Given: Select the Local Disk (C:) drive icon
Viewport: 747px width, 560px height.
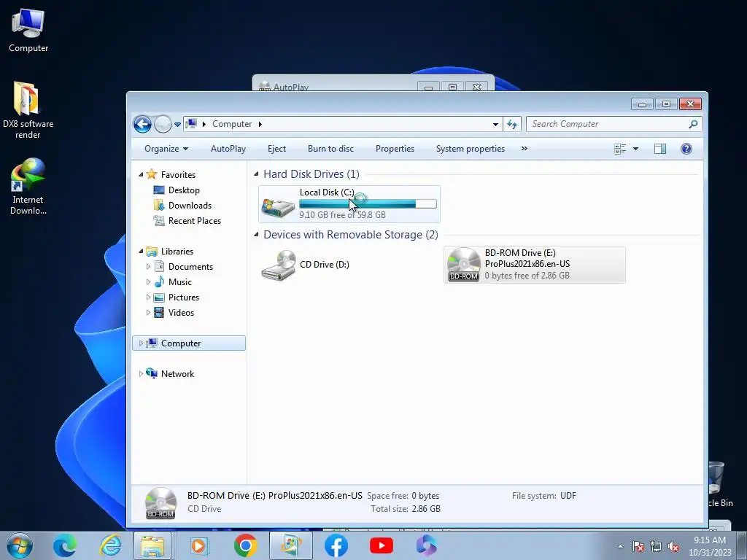Looking at the screenshot, I should coord(278,207).
